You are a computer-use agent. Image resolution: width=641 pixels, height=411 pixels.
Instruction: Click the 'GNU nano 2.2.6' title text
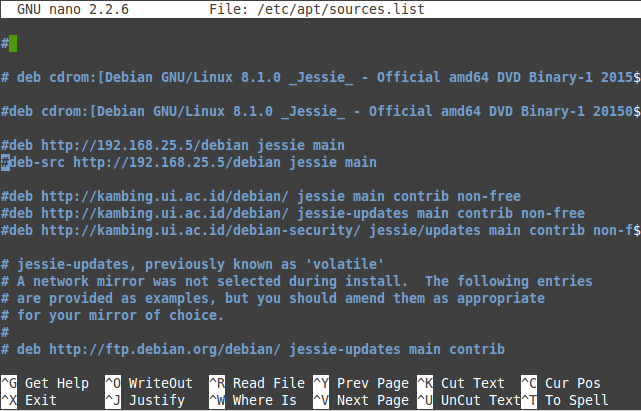pyautogui.click(x=73, y=9)
